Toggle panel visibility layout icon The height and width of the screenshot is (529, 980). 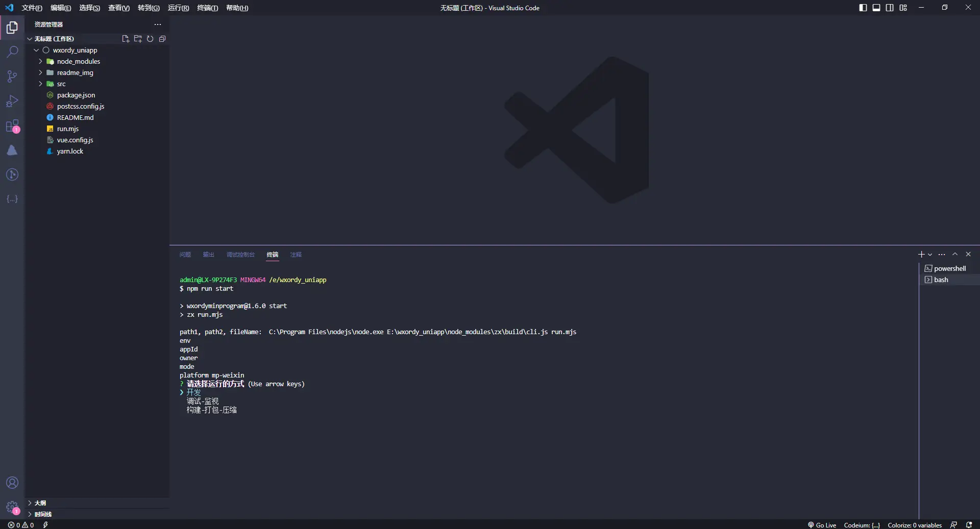pos(876,8)
